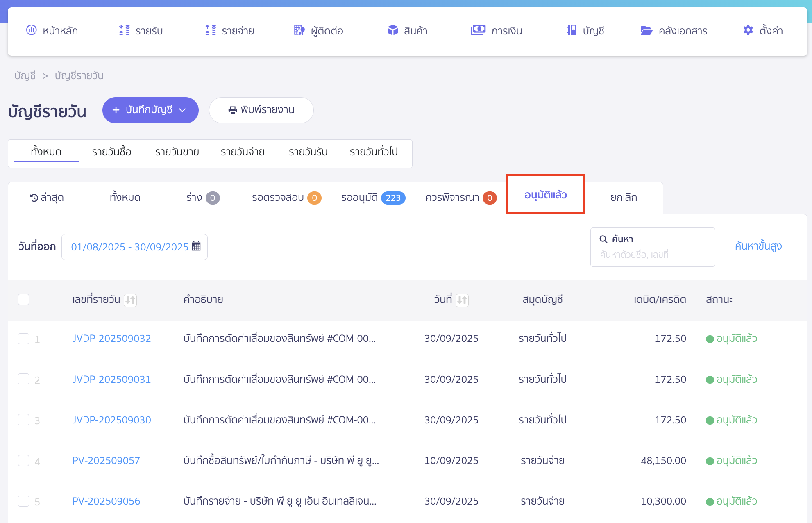Select the header checkbox to select all rows

(24, 300)
